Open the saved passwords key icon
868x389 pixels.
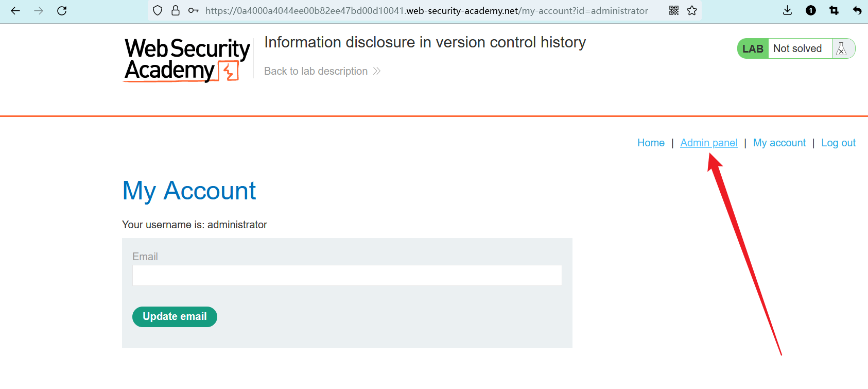tap(193, 10)
